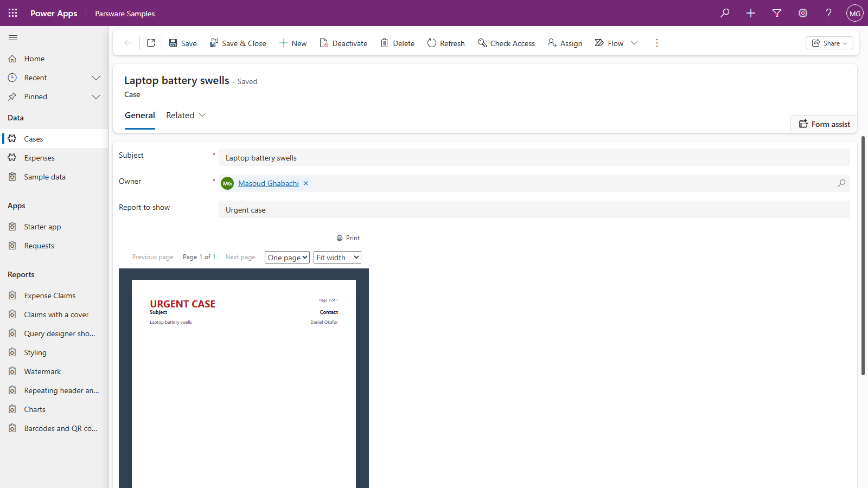This screenshot has width=868, height=488.
Task: Expand the Flow dropdown chevron
Action: pyautogui.click(x=634, y=43)
